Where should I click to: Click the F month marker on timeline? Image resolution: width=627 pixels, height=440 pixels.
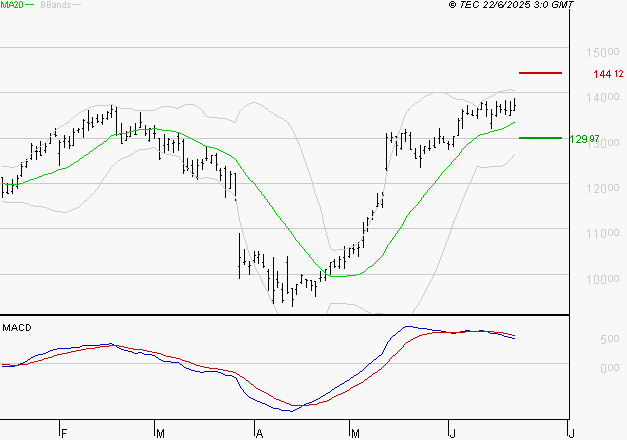(x=64, y=433)
